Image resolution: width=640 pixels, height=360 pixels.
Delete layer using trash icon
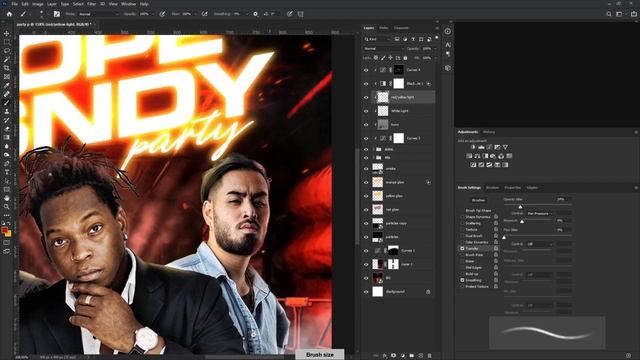tap(429, 356)
